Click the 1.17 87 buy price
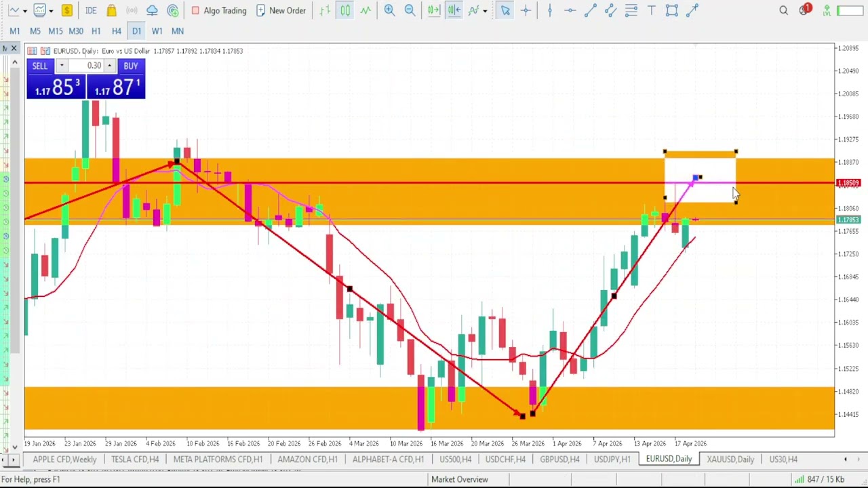Screen dimensions: 868x488 [x=116, y=87]
